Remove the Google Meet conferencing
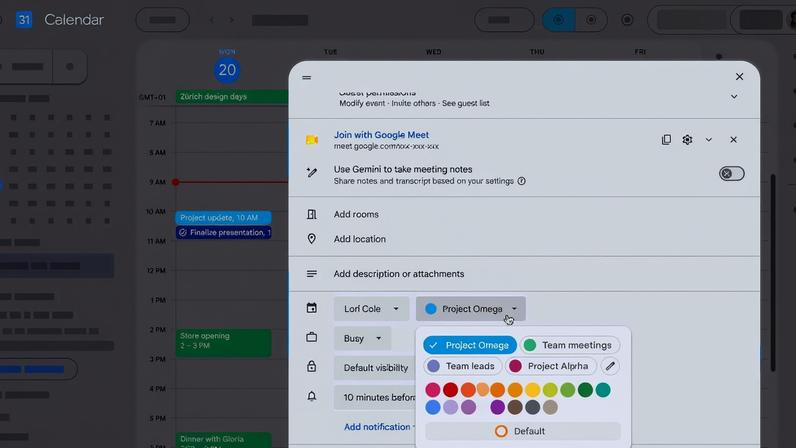Image resolution: width=796 pixels, height=448 pixels. (x=733, y=140)
